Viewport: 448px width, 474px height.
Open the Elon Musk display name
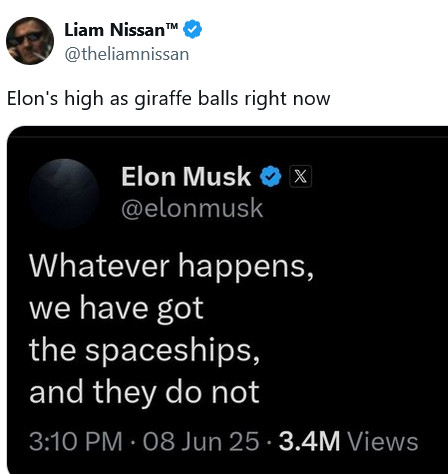[186, 176]
